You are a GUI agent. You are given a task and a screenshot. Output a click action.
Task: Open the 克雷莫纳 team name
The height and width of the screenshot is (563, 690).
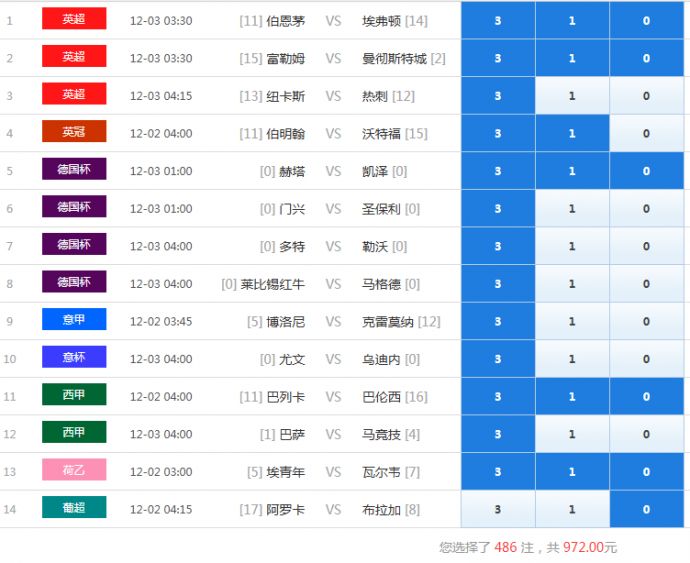(388, 322)
